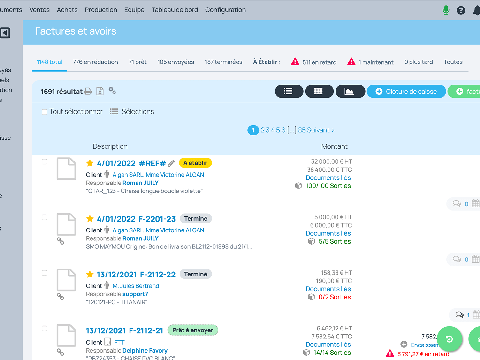This screenshot has height=360, width=480.
Task: Open results settings gears icon
Action: pos(112,90)
